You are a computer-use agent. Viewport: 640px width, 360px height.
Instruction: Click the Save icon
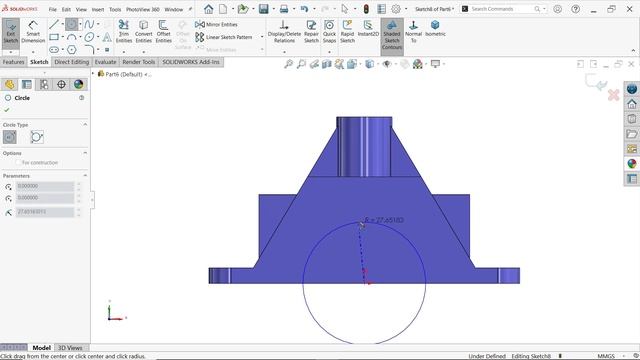(264, 9)
